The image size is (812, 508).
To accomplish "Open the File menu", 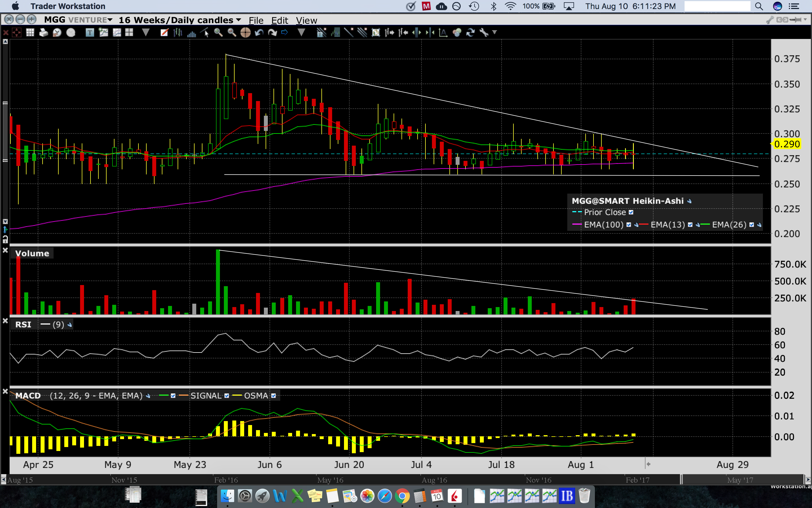I will (x=256, y=21).
